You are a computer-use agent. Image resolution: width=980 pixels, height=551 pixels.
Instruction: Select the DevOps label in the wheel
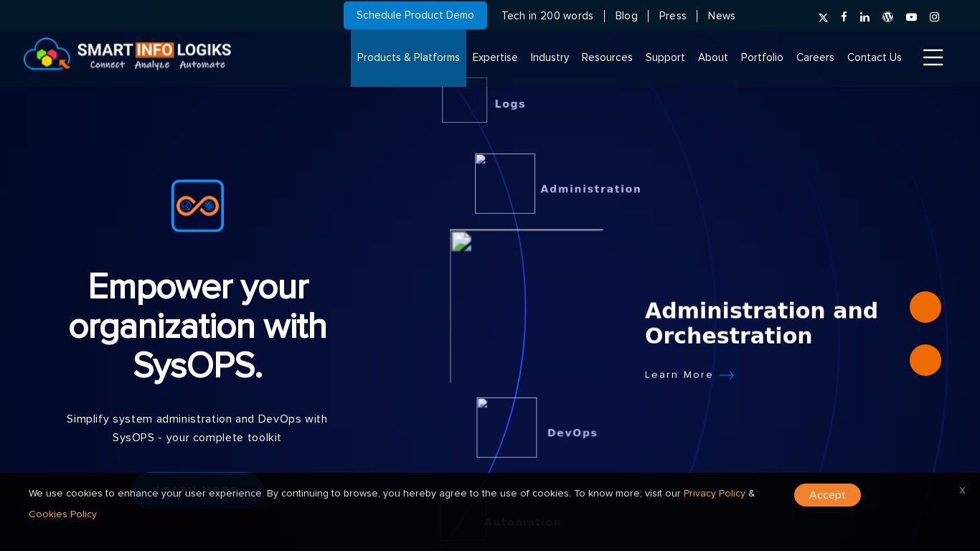573,433
